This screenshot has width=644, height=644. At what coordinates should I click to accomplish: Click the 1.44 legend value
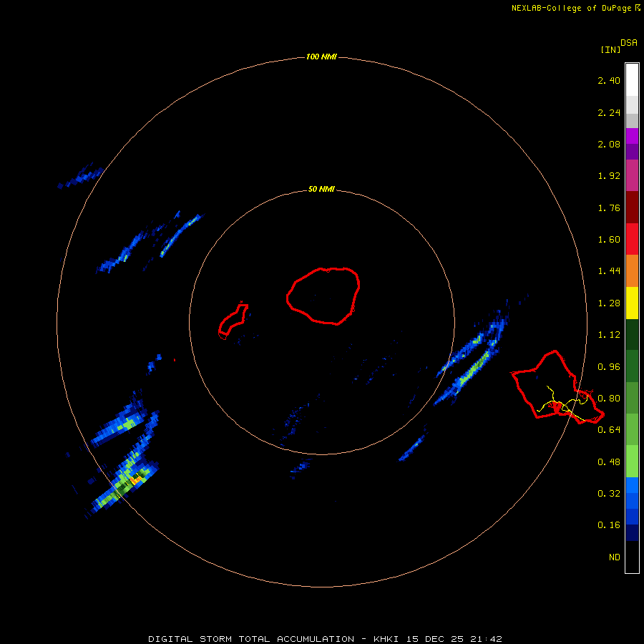[609, 270]
